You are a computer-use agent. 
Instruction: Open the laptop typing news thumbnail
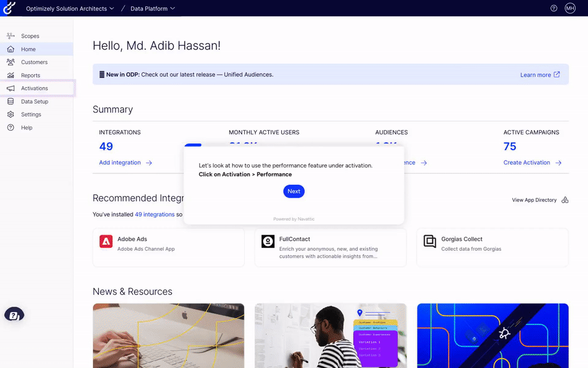[x=168, y=335]
